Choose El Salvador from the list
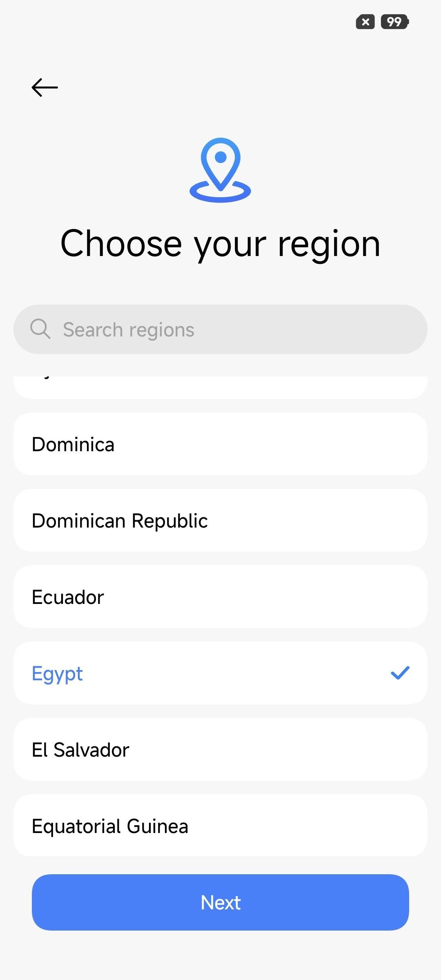 pos(220,749)
